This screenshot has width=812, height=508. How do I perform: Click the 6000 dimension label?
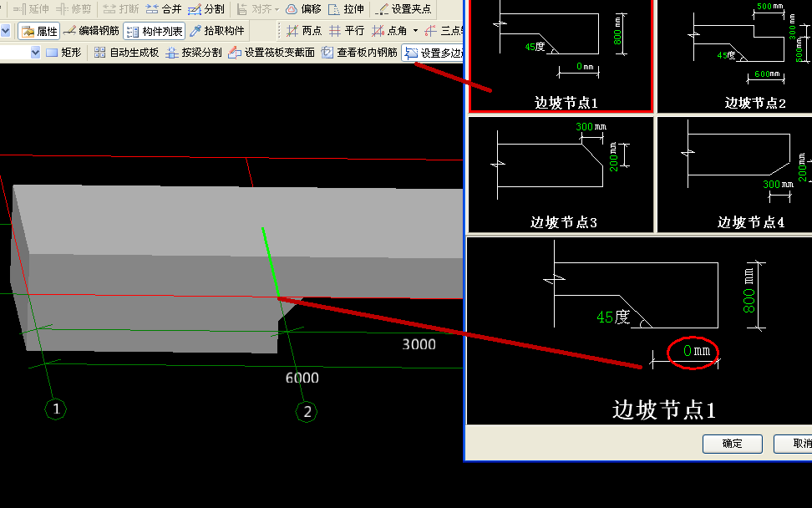(302, 378)
